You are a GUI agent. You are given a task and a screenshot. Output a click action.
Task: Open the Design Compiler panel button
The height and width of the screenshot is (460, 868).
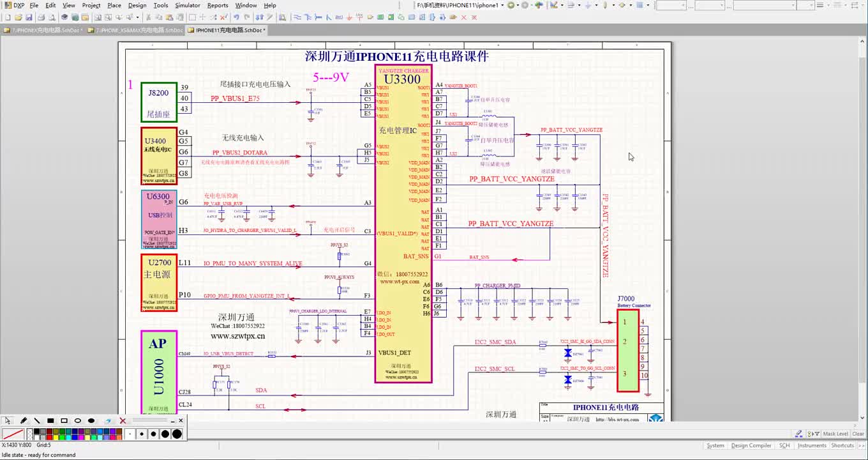coord(751,445)
